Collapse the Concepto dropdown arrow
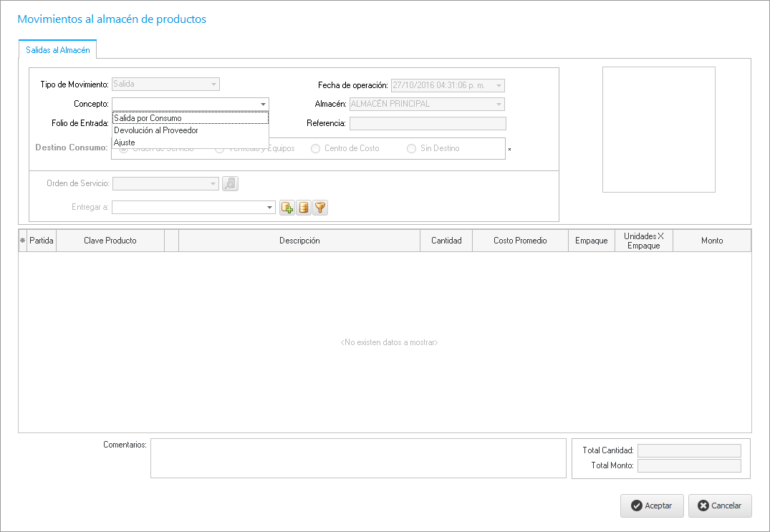770x532 pixels. click(263, 104)
